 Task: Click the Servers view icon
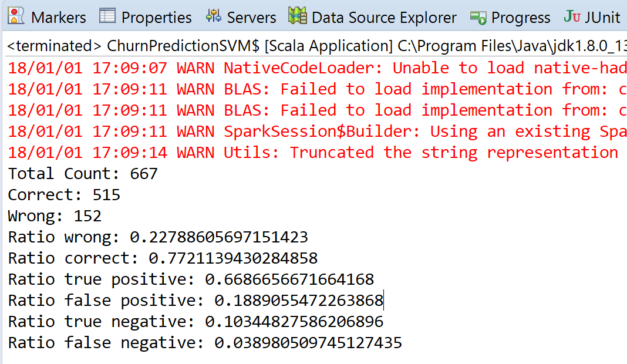coord(214,16)
